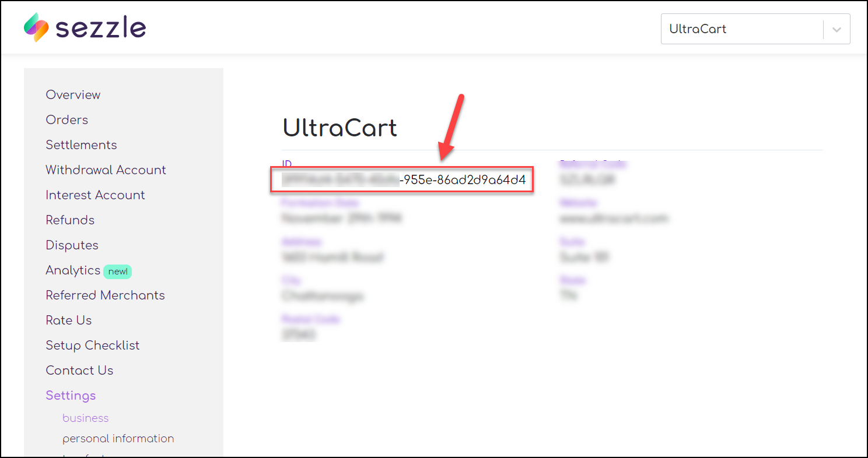Open personal information settings

pos(118,438)
